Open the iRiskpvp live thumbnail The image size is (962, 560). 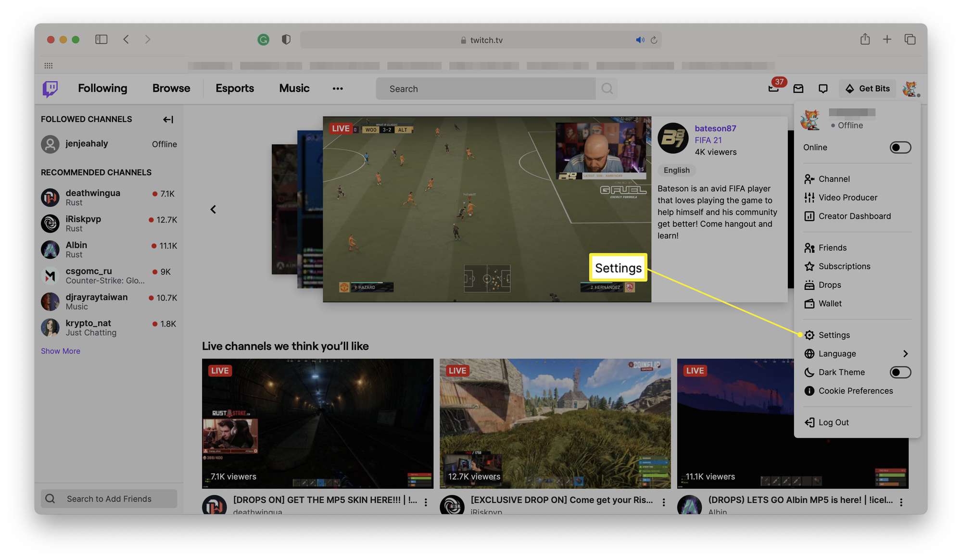(x=555, y=423)
